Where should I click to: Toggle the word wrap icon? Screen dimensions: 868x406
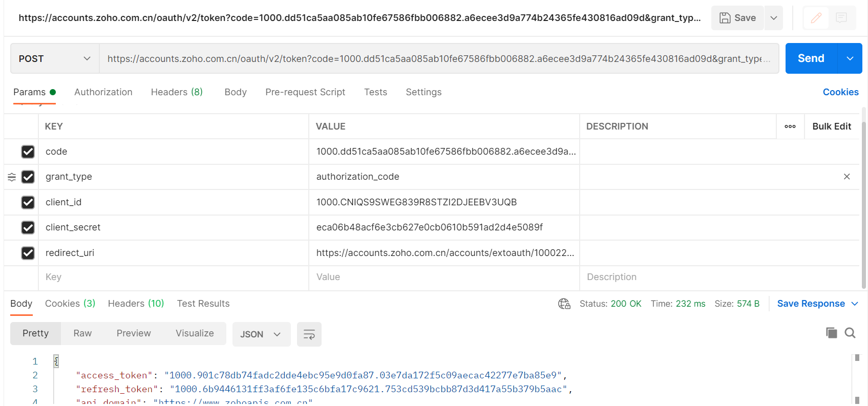(309, 334)
